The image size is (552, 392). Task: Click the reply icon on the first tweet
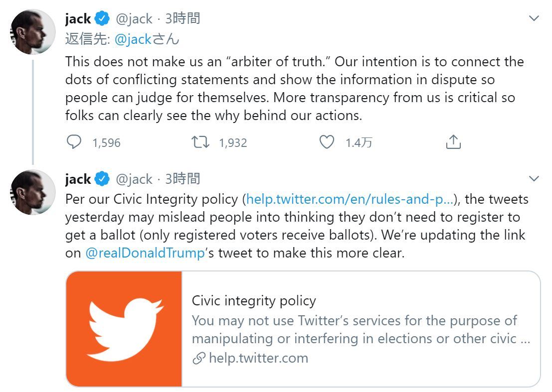pos(74,142)
